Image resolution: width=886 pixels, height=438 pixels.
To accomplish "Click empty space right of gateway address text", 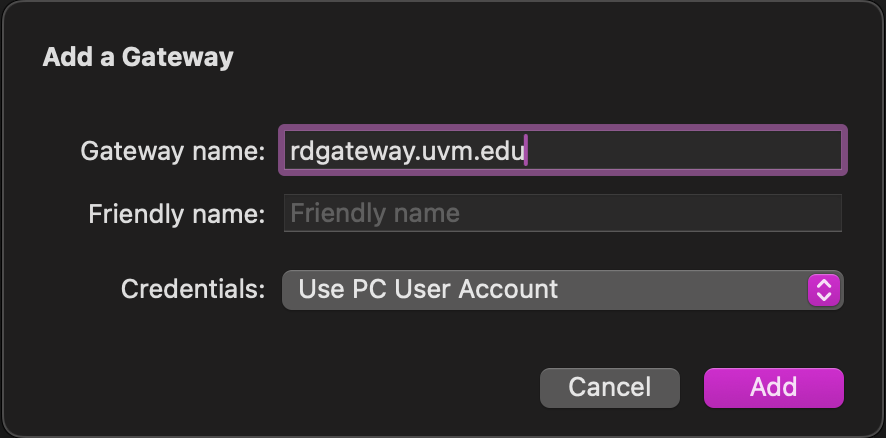I will point(690,151).
